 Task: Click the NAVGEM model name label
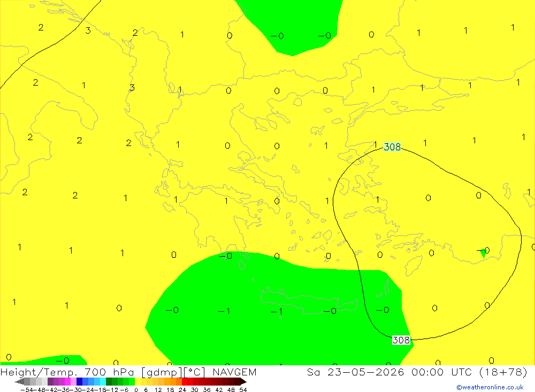point(234,372)
